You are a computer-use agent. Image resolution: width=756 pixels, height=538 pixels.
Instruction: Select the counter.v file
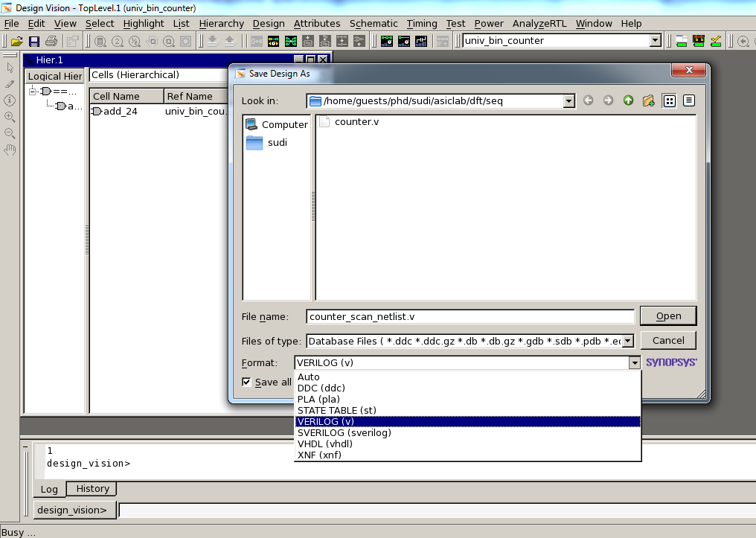[x=350, y=121]
